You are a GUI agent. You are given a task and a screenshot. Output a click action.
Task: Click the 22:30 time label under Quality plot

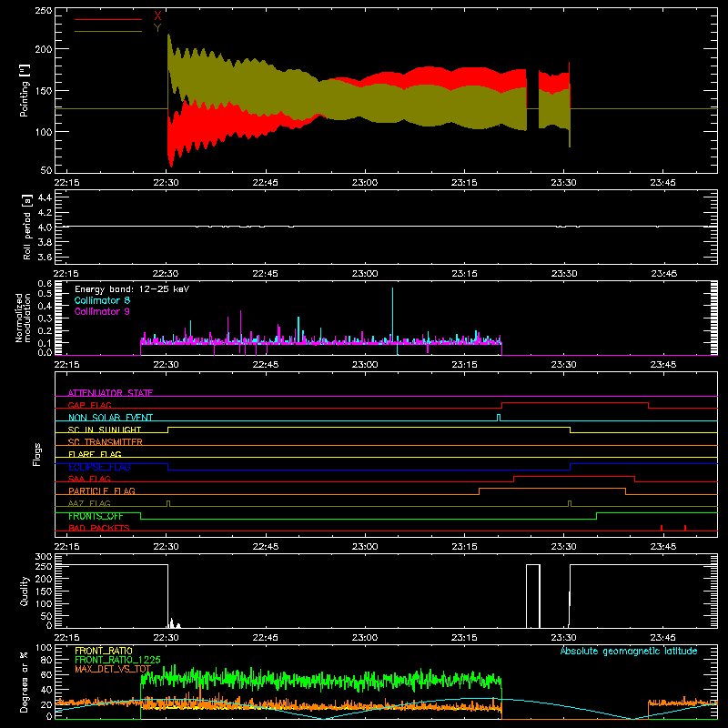(x=166, y=638)
